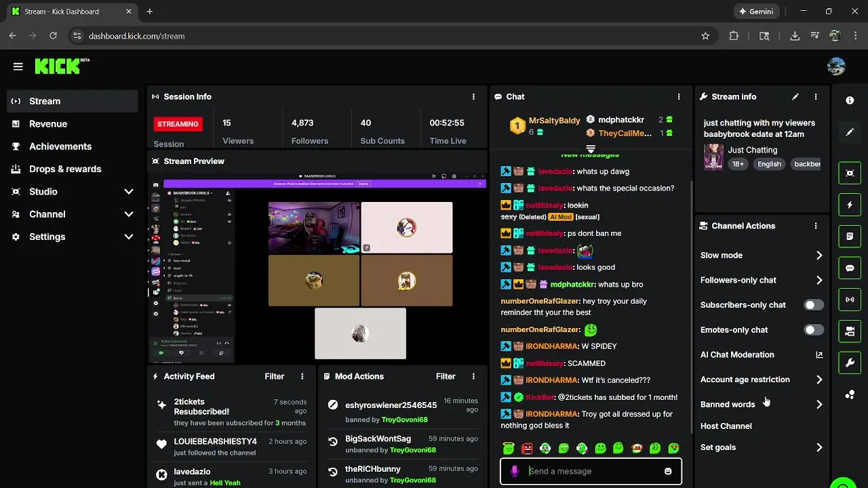Open browser downloads icon

795,36
